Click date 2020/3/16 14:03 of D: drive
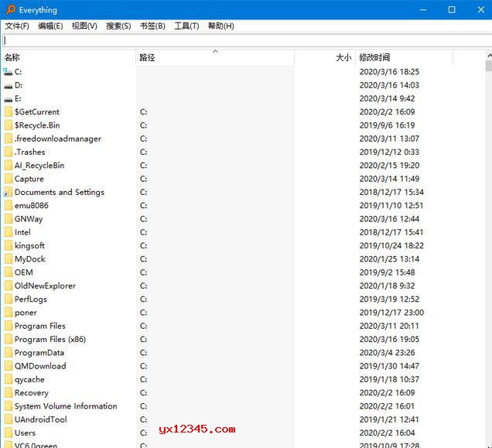The image size is (492, 448). [389, 85]
